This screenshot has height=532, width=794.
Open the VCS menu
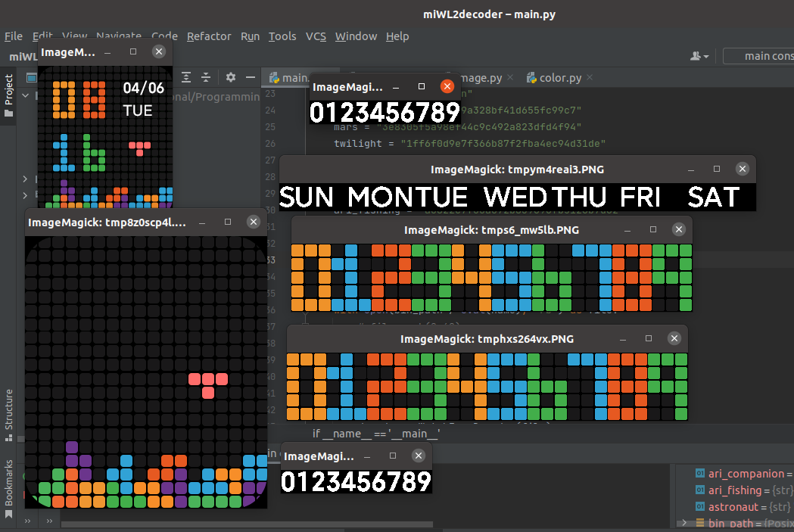click(316, 36)
